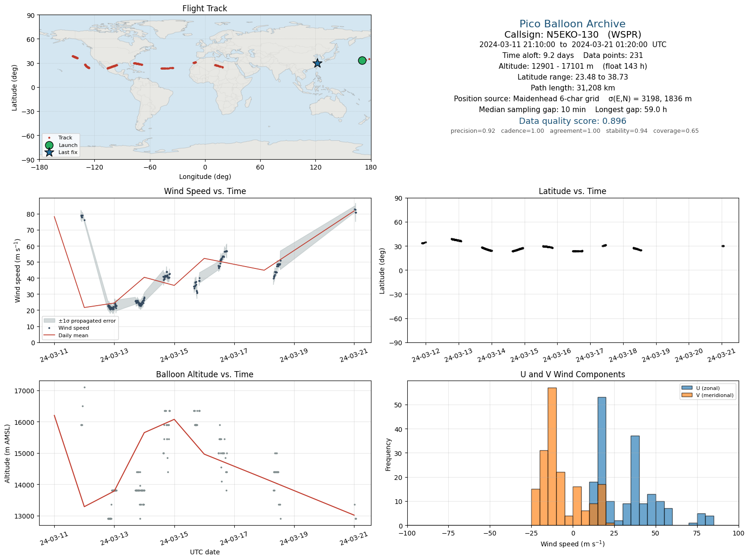This screenshot has height=560, width=749.
Task: Click the "Altitude: 12901 - 17101 m" line
Action: 573,66
